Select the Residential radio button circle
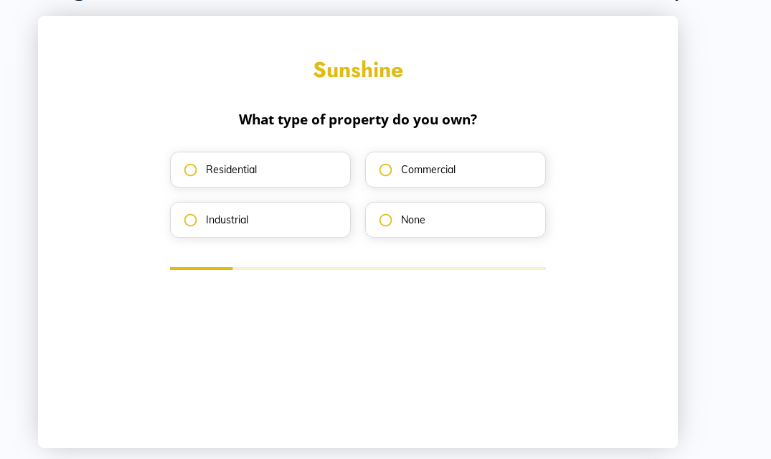771x459 pixels. (190, 170)
